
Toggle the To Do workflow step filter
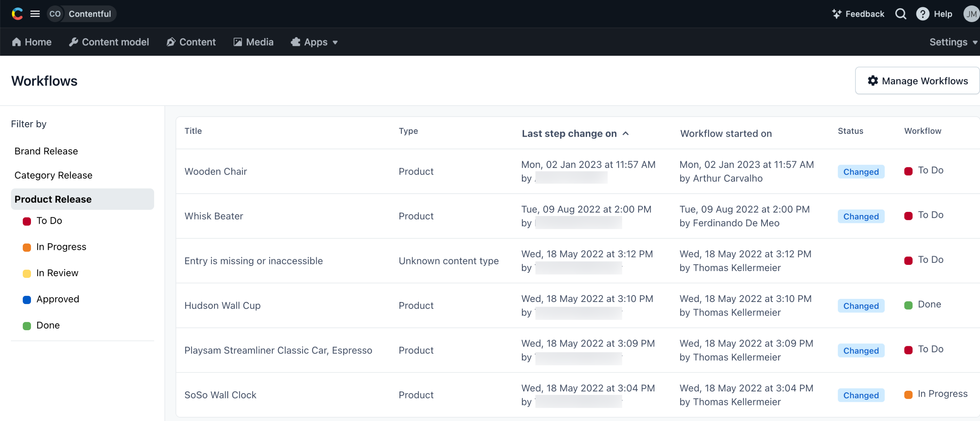tap(49, 220)
